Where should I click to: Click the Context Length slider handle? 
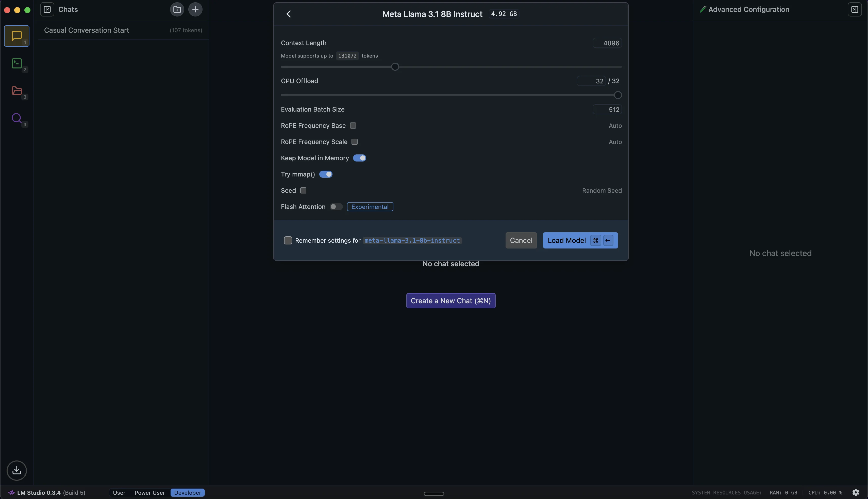[395, 66]
